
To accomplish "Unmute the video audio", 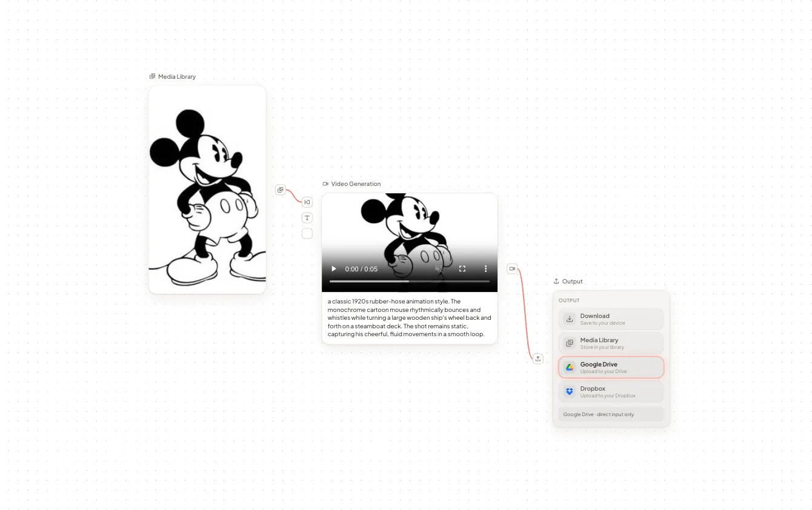I will (439, 268).
